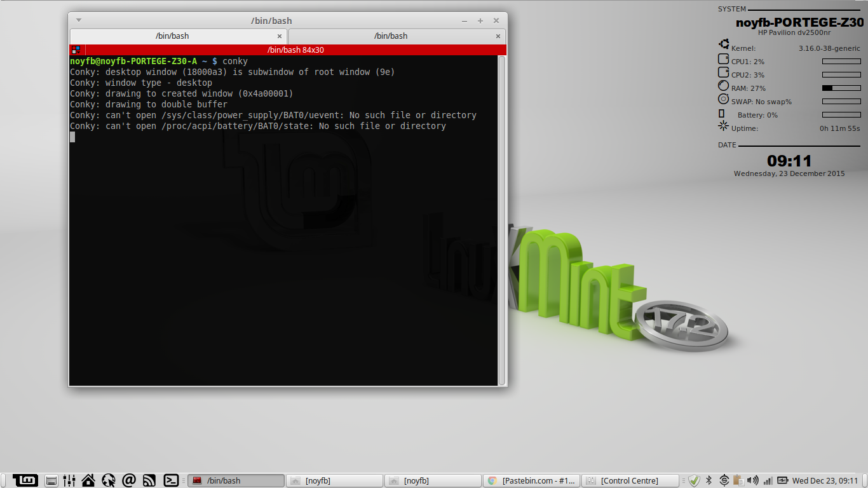The image size is (868, 488).
Task: Switch to the first /bin/bash tab
Action: (x=178, y=36)
